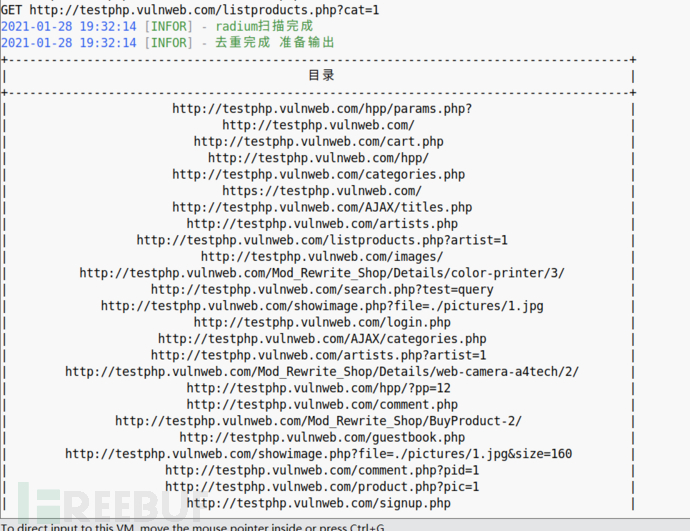Click the search.php?test=query URL
690x531 pixels.
tap(322, 289)
